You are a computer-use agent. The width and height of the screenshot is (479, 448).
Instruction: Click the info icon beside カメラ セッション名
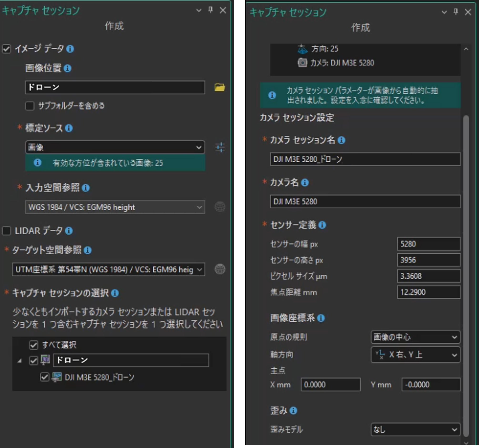tap(341, 140)
